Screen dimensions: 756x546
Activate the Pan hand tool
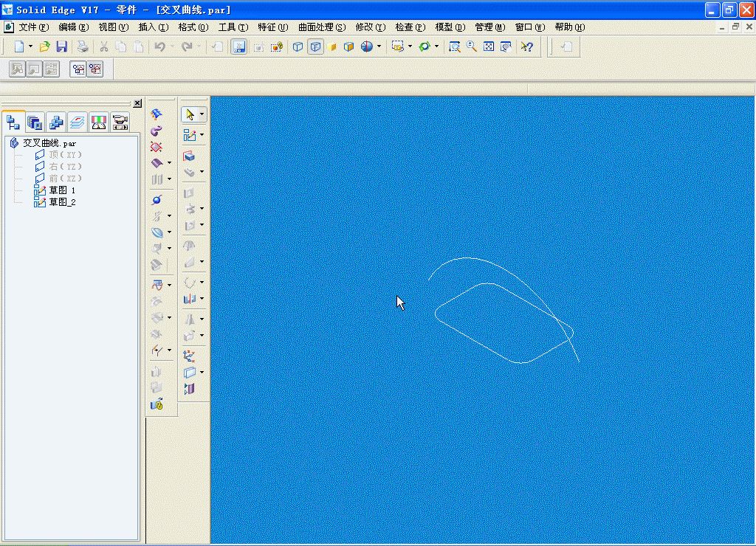coord(506,46)
